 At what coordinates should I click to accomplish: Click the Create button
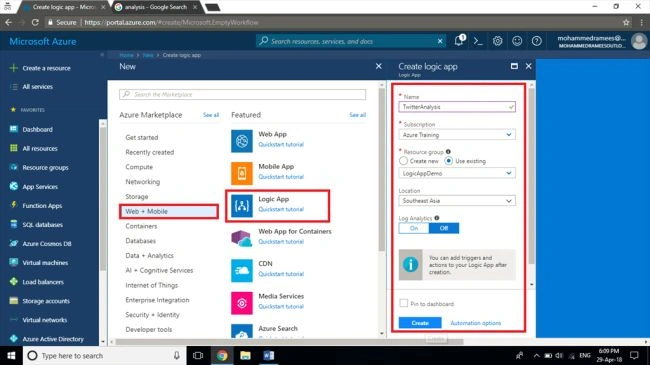click(420, 323)
